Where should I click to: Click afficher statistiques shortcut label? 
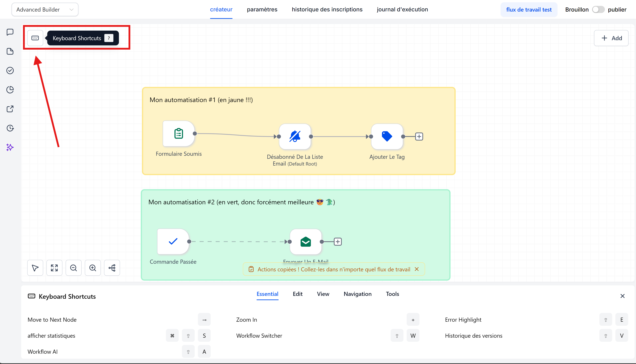[x=51, y=336]
